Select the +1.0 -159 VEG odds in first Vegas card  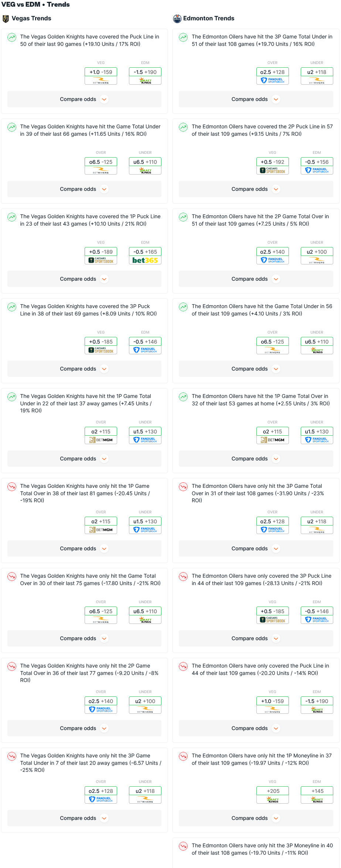(x=101, y=72)
